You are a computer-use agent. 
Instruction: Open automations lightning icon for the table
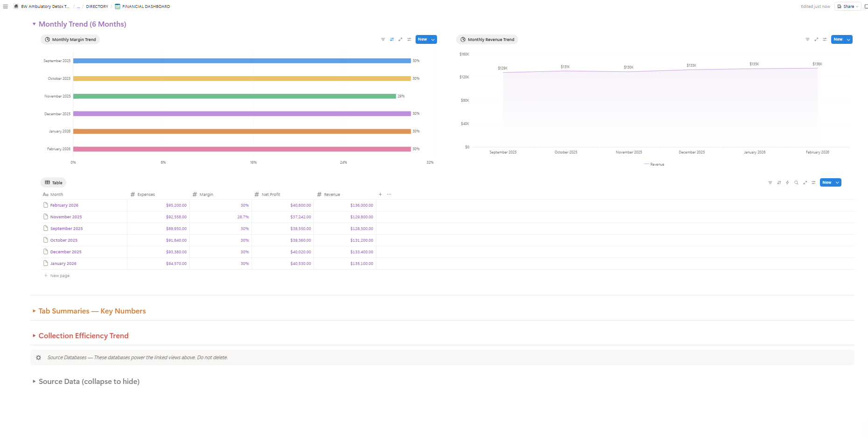coord(787,182)
